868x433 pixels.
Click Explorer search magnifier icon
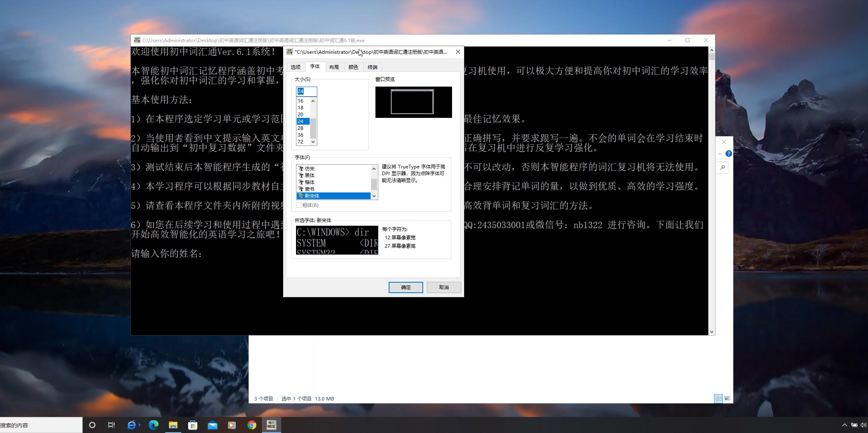pyautogui.click(x=722, y=167)
